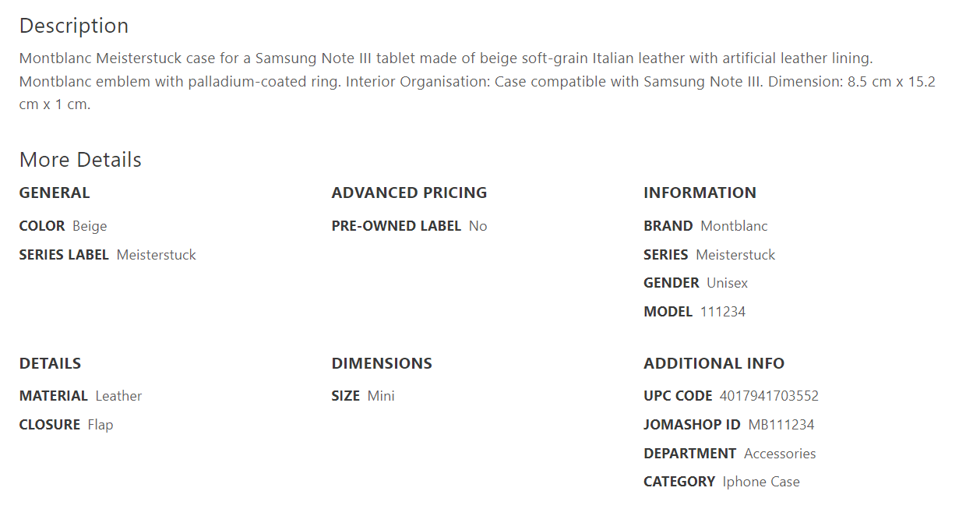The width and height of the screenshot is (980, 516).
Task: Click the ADDITIONAL INFO section header
Action: (714, 363)
